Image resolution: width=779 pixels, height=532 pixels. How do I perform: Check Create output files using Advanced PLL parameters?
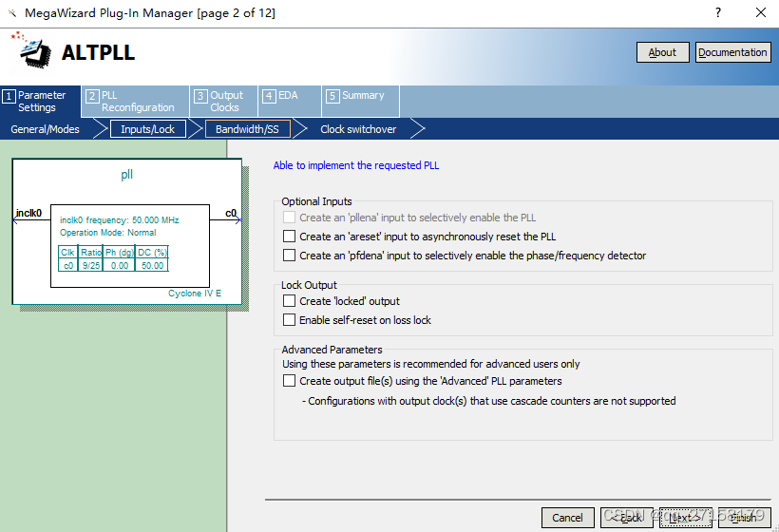coord(289,381)
